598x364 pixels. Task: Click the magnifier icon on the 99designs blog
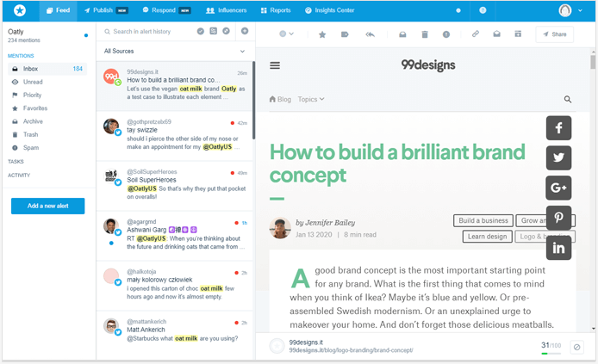[x=568, y=99]
